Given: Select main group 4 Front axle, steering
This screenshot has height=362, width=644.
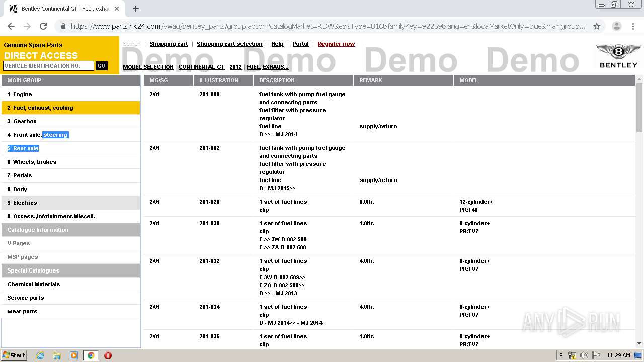Looking at the screenshot, I should click(70, 135).
